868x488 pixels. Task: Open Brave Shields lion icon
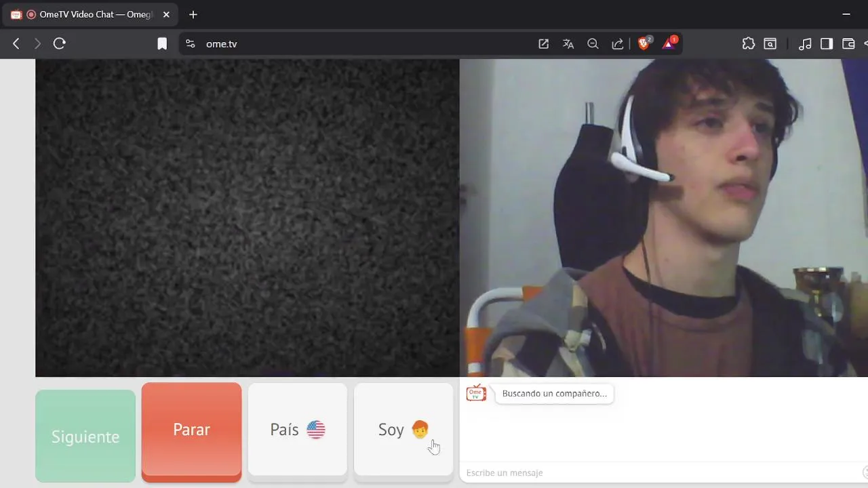point(644,43)
